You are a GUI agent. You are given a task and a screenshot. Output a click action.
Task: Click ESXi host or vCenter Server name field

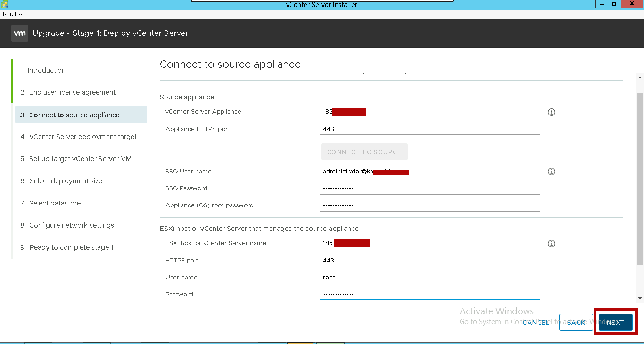point(430,243)
